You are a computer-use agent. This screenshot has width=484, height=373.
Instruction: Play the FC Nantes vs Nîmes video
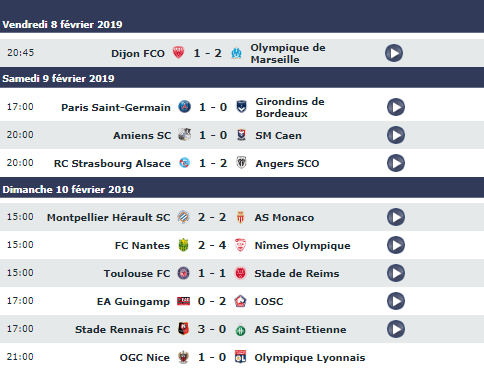(396, 245)
